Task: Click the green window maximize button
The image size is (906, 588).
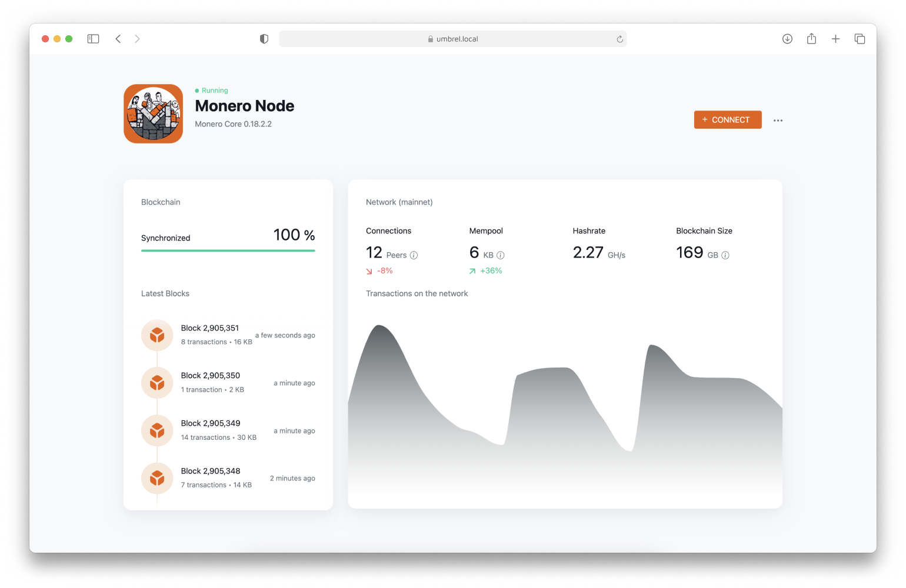Action: click(x=69, y=39)
